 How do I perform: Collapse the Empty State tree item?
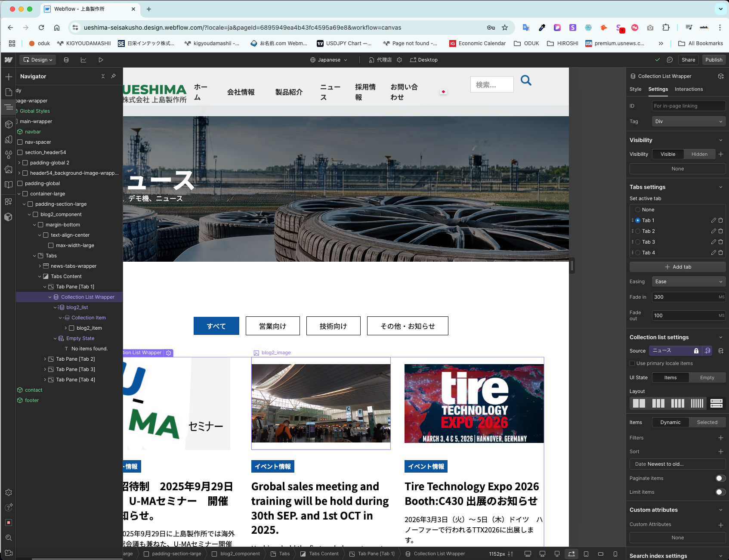pyautogui.click(x=55, y=338)
